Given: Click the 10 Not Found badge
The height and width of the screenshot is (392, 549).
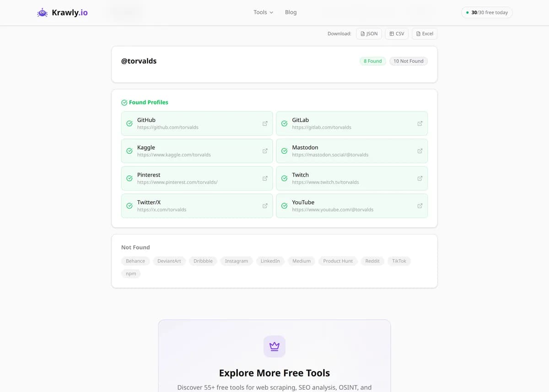Looking at the screenshot, I should 409,61.
